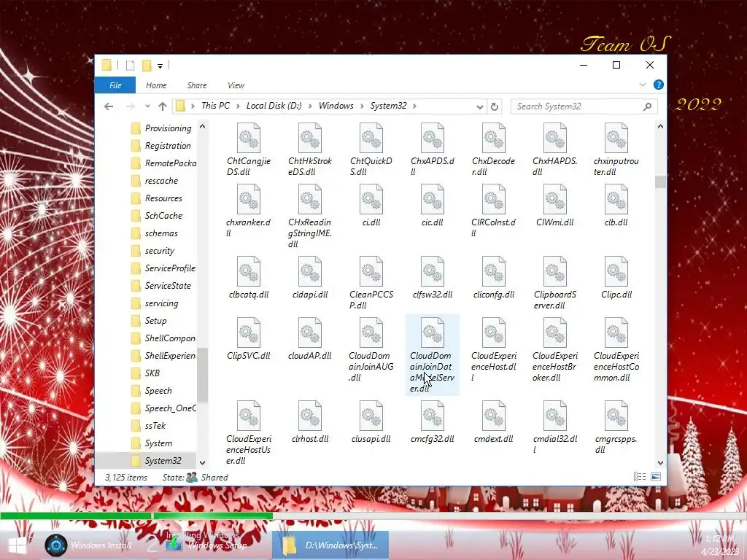Select the CHxReadingStringIME.dll file icon
Screen dimensions: 747x560
coord(310,199)
